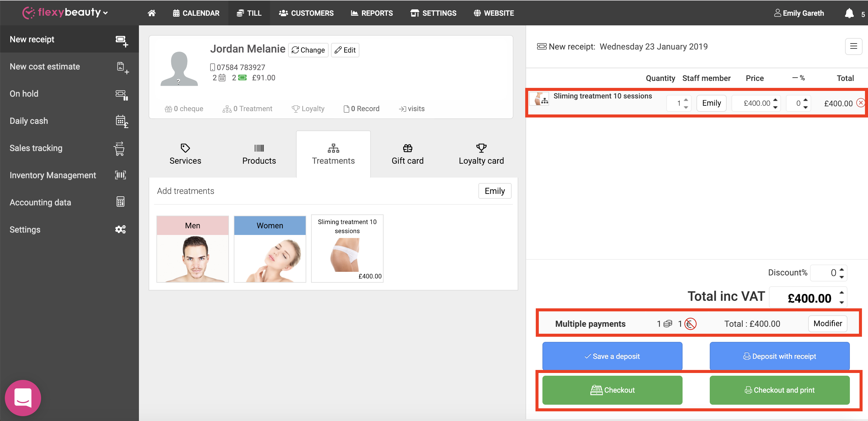This screenshot has height=421, width=868.
Task: Click the customer avatar picture
Action: tap(179, 69)
